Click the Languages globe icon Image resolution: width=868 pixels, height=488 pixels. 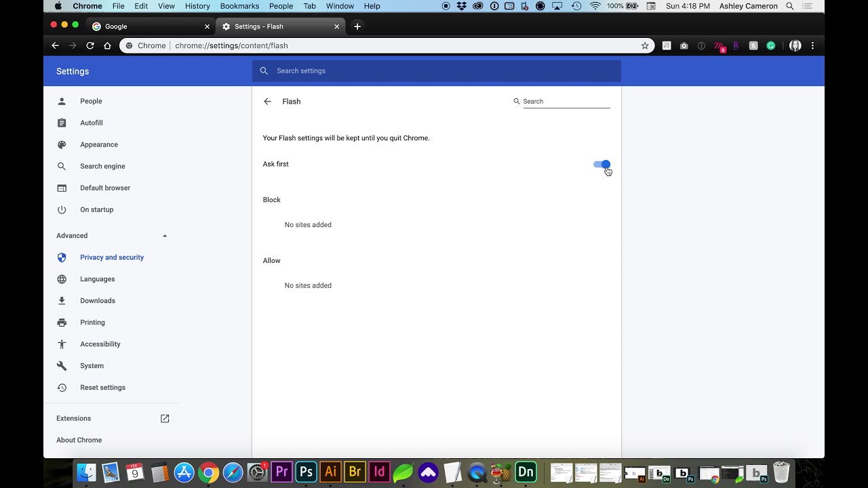point(62,279)
